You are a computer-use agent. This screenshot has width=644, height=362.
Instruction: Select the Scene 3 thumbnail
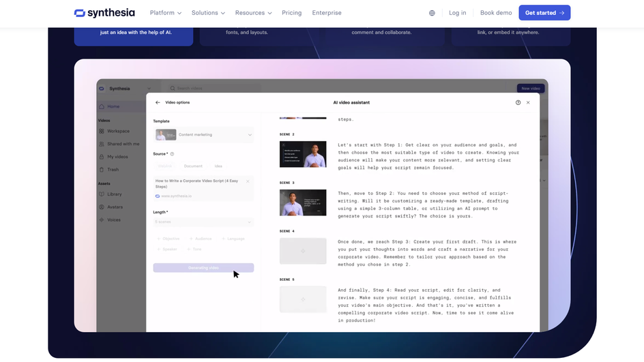(303, 202)
